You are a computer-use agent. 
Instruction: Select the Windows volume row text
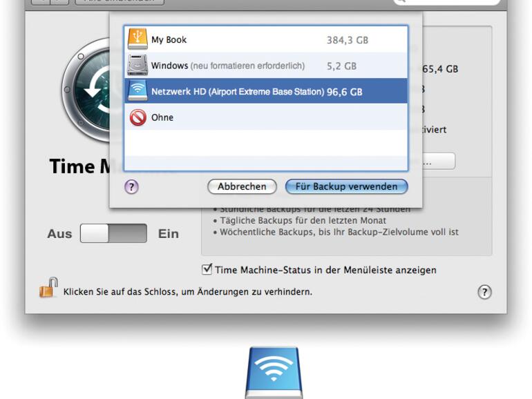click(228, 66)
